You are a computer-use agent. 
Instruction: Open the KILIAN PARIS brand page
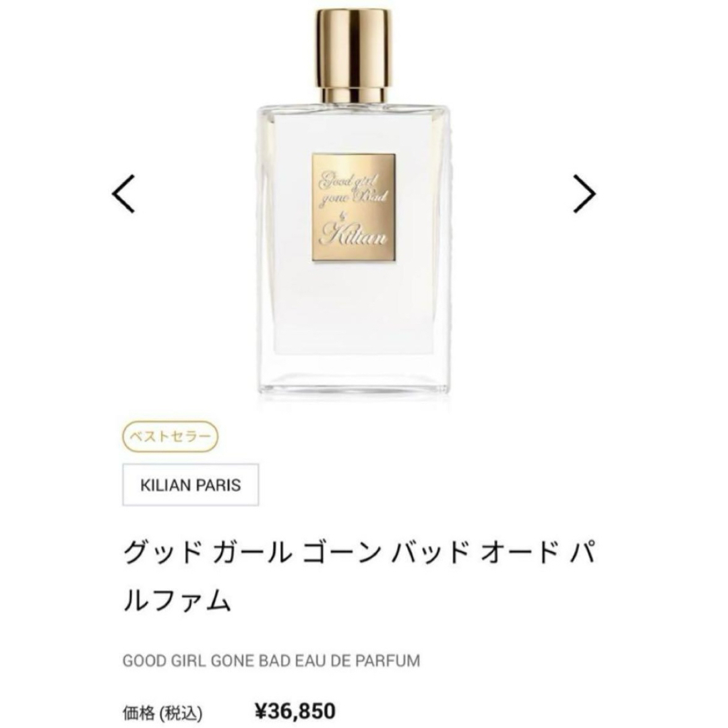pos(190,485)
